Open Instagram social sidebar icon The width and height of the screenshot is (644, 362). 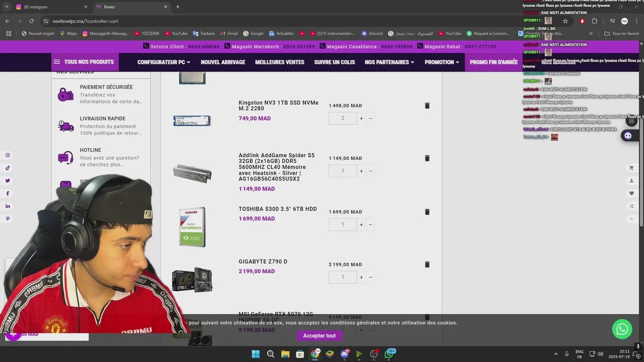(8, 155)
